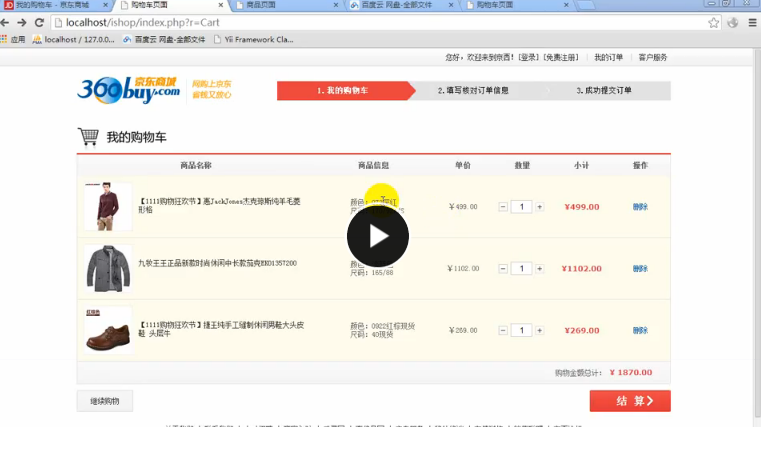Delete the ¥1102.00 item via 删除

tap(640, 268)
